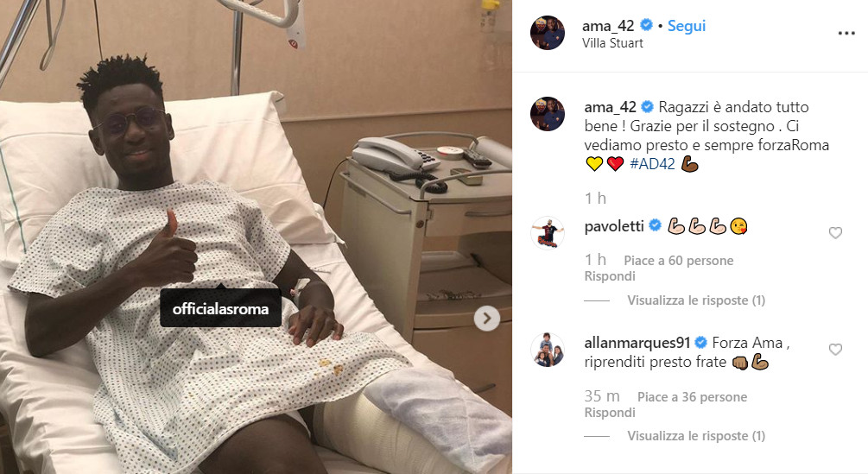Open allanmarques91's profile avatar
Image resolution: width=868 pixels, height=474 pixels.
[548, 350]
